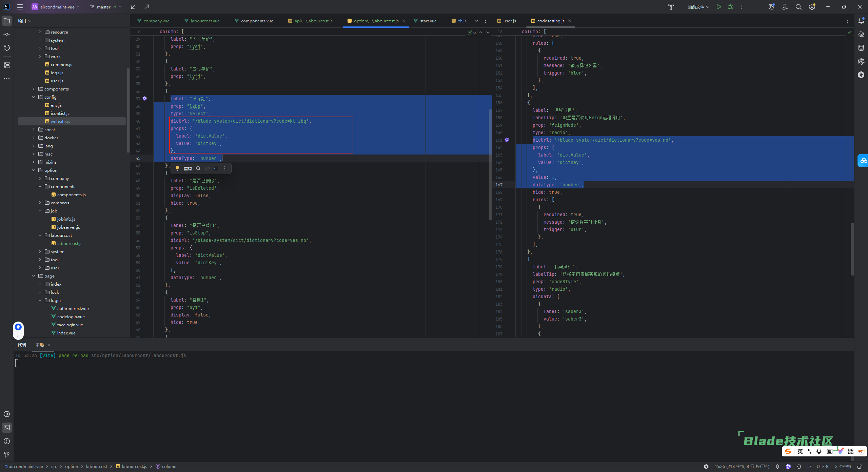Viewport: 868px width, 472px height.
Task: Switch to start.vue tab
Action: pyautogui.click(x=425, y=21)
